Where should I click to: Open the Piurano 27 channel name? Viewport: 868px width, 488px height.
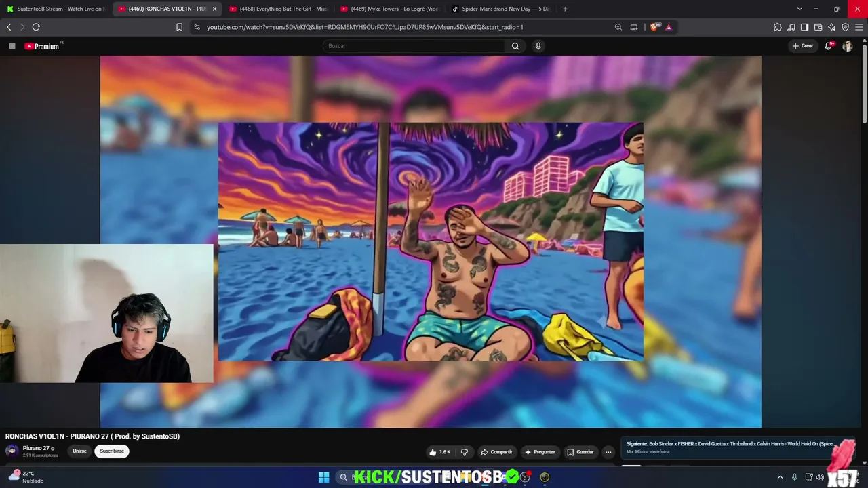point(36,448)
